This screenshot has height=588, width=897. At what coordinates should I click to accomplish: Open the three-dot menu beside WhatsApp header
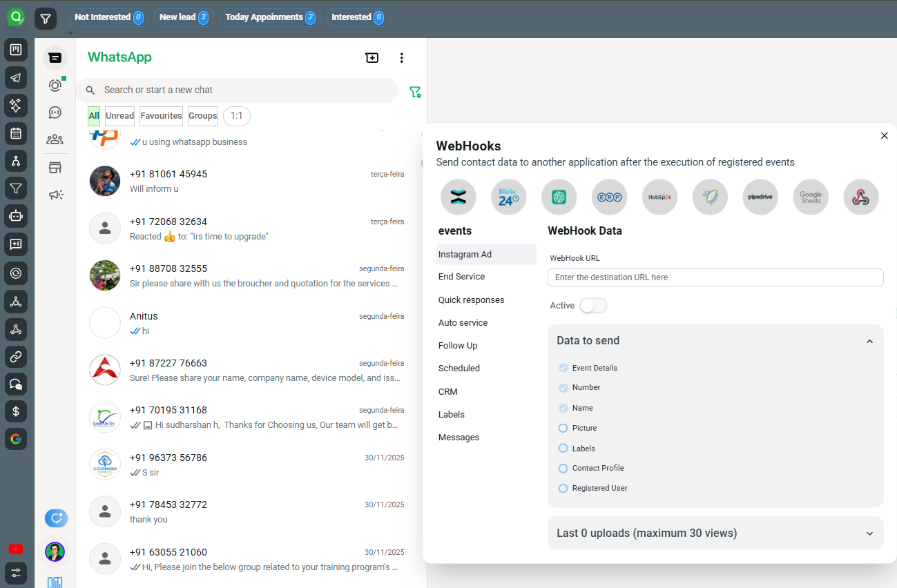401,58
